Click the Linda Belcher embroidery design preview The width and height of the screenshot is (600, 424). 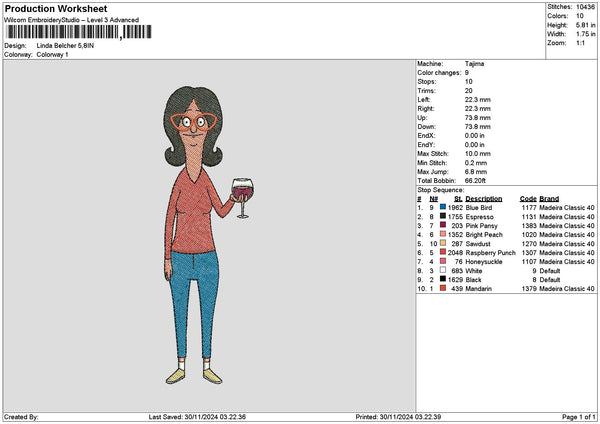point(207,235)
